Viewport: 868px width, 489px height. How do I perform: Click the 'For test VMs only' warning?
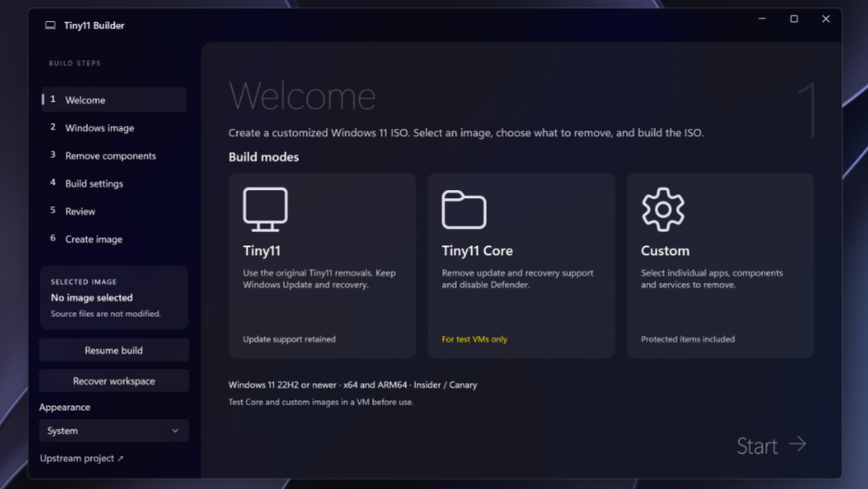pyautogui.click(x=475, y=340)
